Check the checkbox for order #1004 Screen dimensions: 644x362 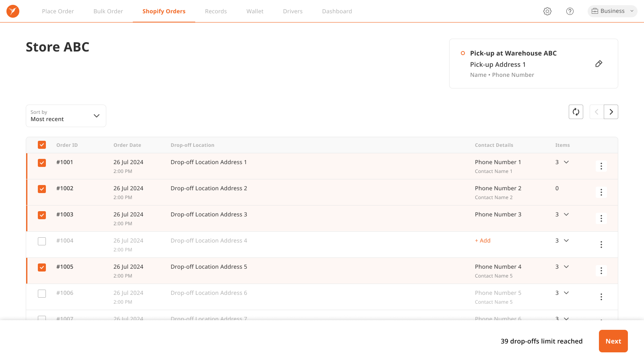pyautogui.click(x=41, y=241)
